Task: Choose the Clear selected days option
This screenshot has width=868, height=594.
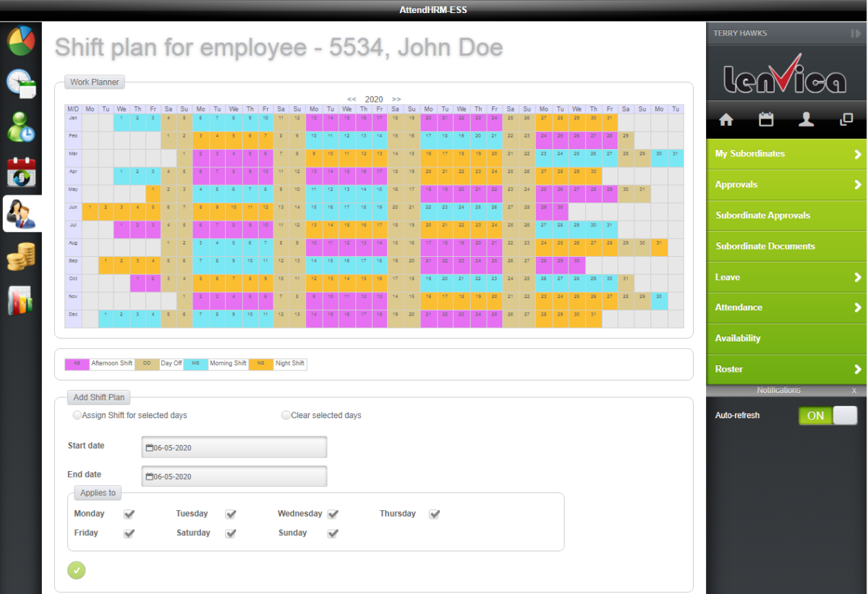Action: pyautogui.click(x=286, y=415)
